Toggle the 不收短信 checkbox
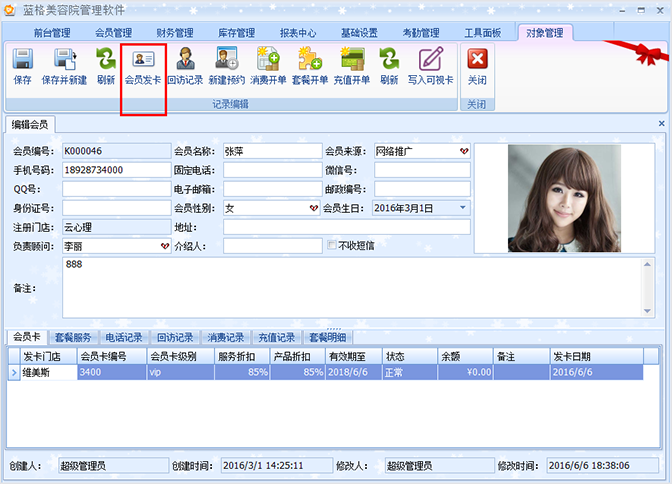672x484 pixels. click(x=333, y=246)
